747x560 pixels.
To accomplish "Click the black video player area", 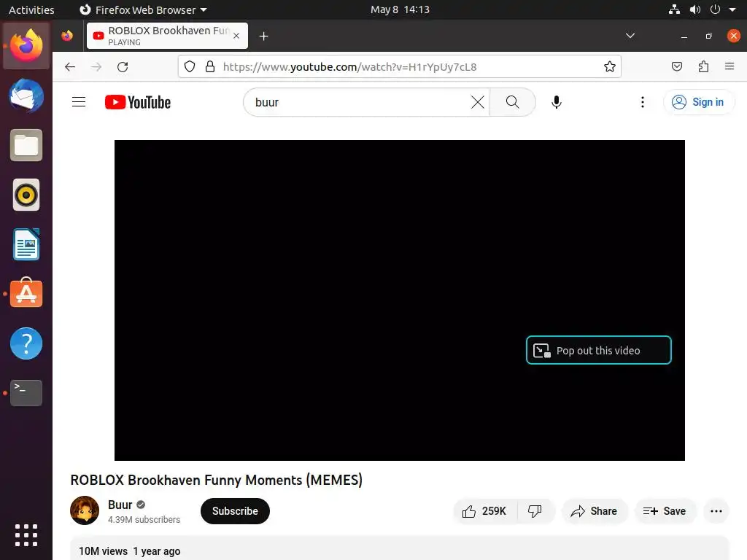I will pyautogui.click(x=399, y=300).
